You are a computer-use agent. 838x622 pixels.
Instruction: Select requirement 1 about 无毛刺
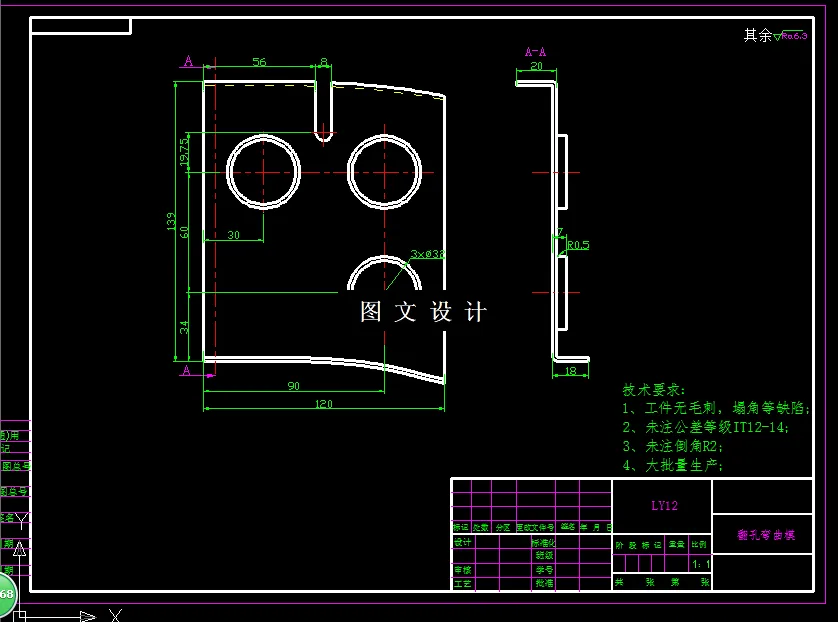pos(716,408)
